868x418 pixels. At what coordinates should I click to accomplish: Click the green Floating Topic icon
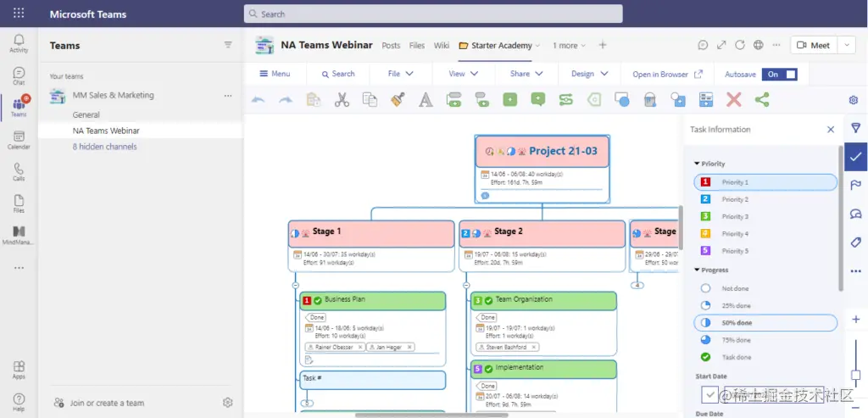pos(509,100)
